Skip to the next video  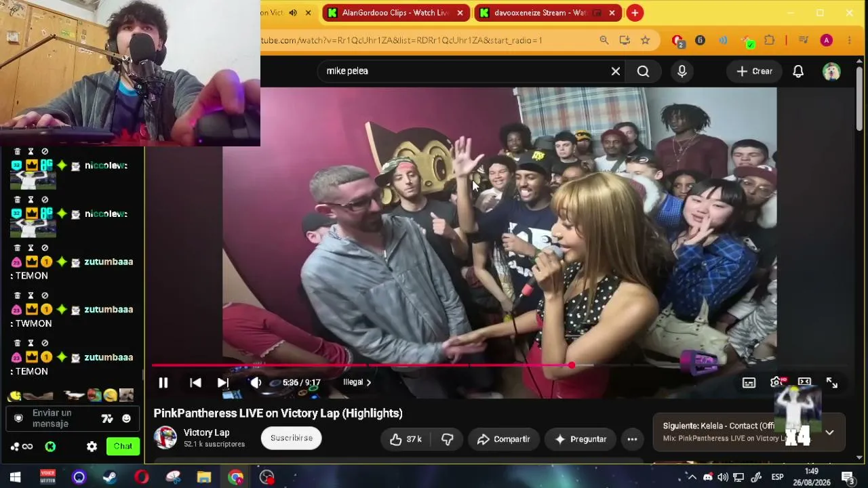coord(223,383)
